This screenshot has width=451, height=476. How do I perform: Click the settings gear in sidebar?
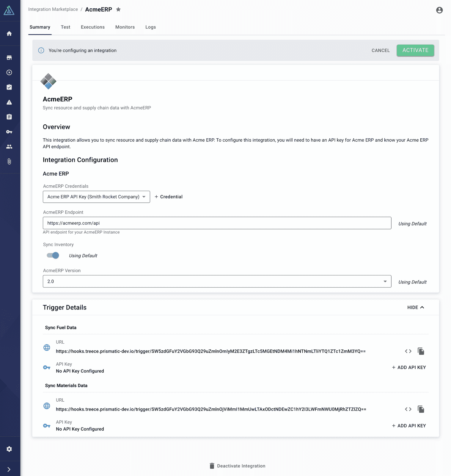9,449
